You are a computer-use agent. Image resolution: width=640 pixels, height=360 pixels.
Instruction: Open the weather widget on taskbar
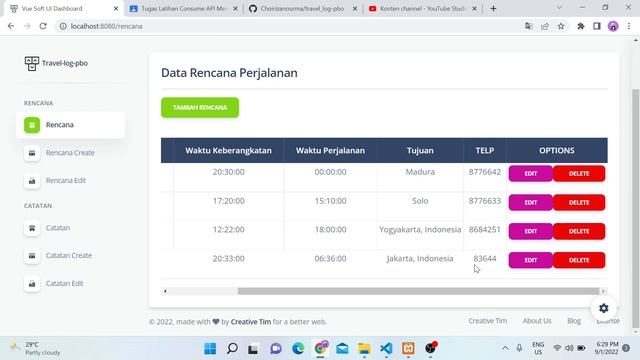pyautogui.click(x=35, y=348)
